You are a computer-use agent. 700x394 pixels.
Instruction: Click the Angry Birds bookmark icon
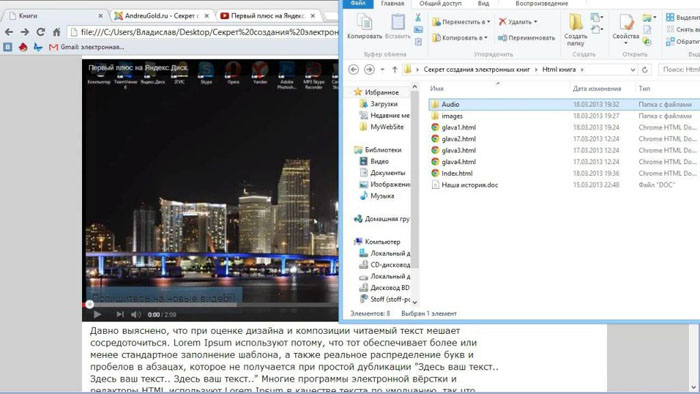[x=23, y=47]
